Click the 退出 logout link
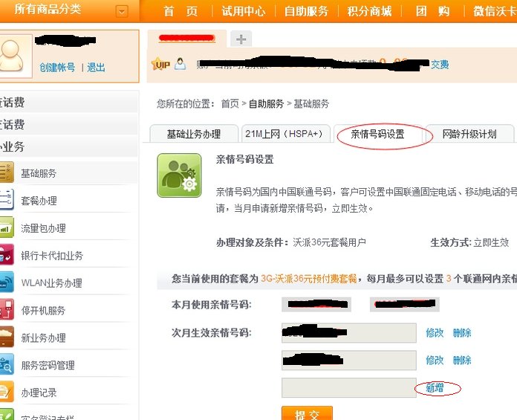 [96, 68]
